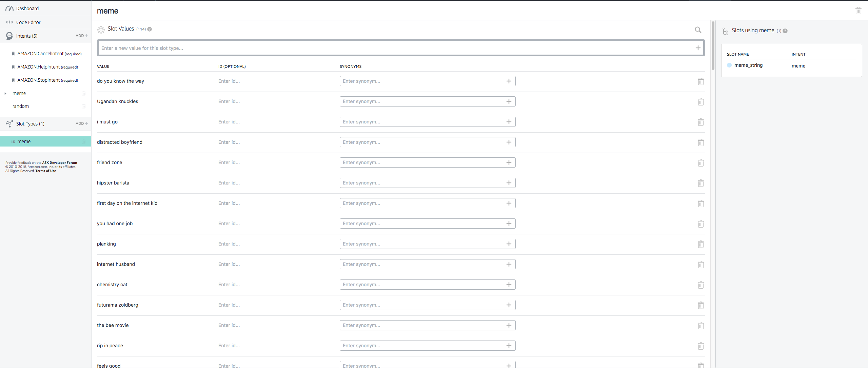Open the Code Editor section

click(28, 22)
